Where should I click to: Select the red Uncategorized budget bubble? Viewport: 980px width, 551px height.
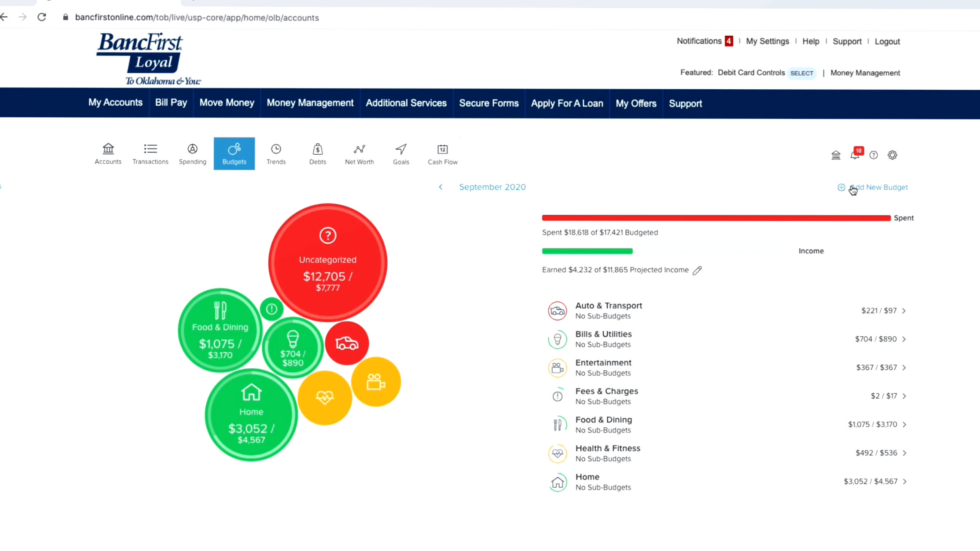click(x=328, y=262)
